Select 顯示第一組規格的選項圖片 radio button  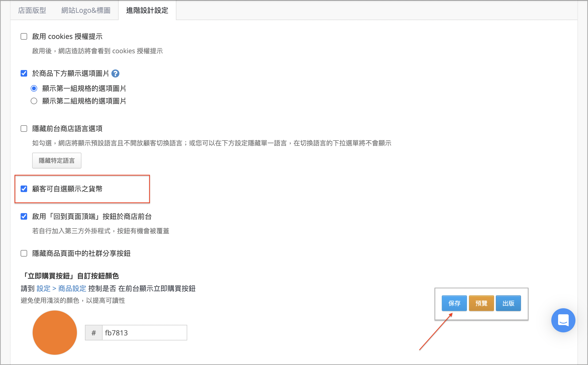[34, 88]
